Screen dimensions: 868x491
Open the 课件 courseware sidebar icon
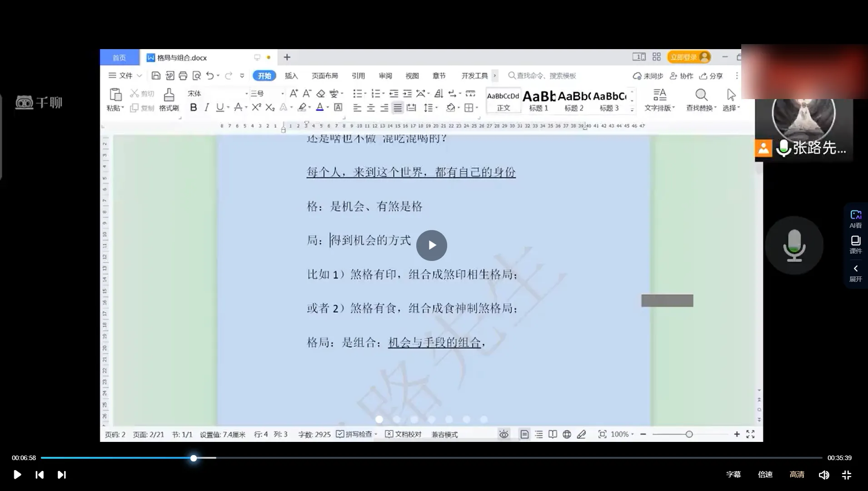click(856, 245)
